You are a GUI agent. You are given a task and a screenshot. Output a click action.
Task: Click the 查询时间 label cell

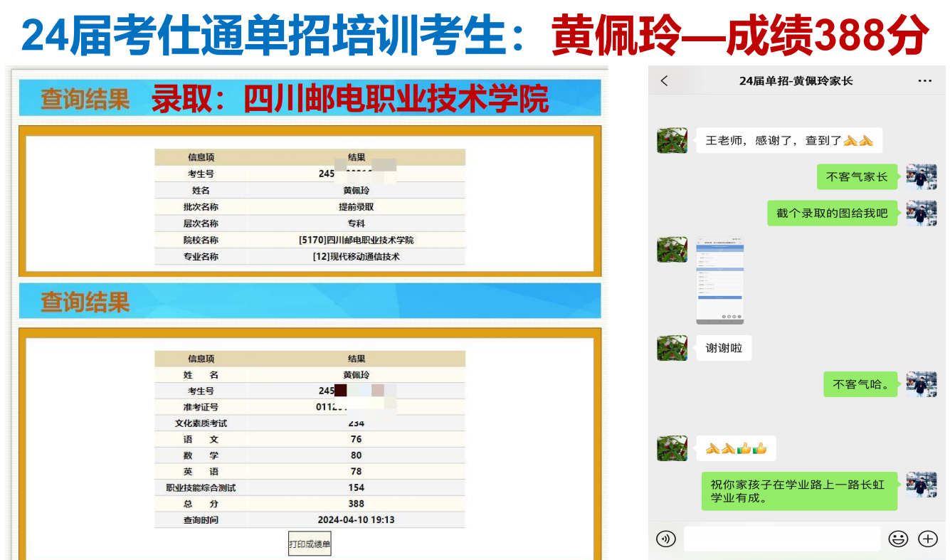point(201,520)
